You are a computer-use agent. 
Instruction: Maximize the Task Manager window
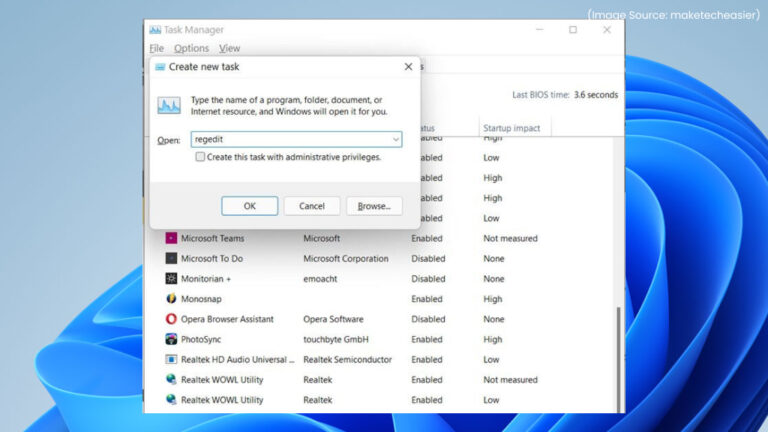[573, 30]
